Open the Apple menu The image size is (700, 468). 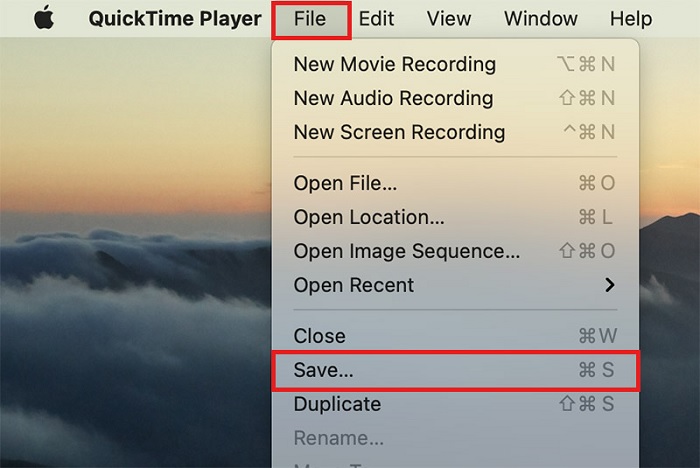(43, 19)
